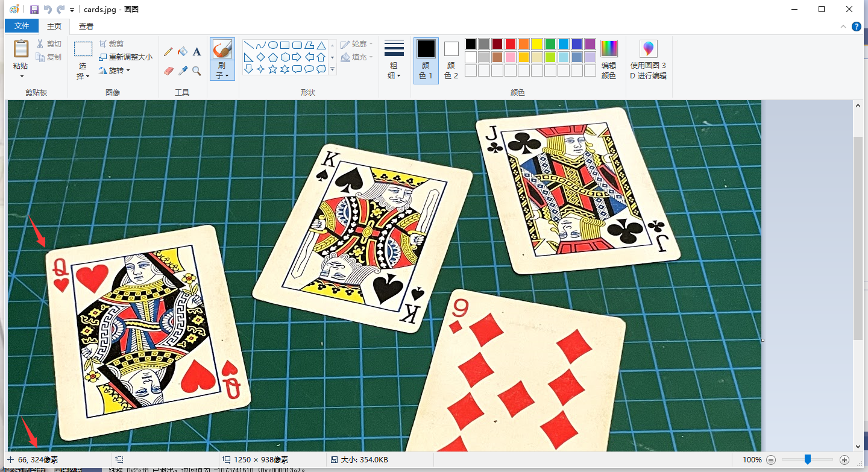The image size is (868, 472).
Task: Pick the yellow color swatch
Action: pyautogui.click(x=537, y=44)
